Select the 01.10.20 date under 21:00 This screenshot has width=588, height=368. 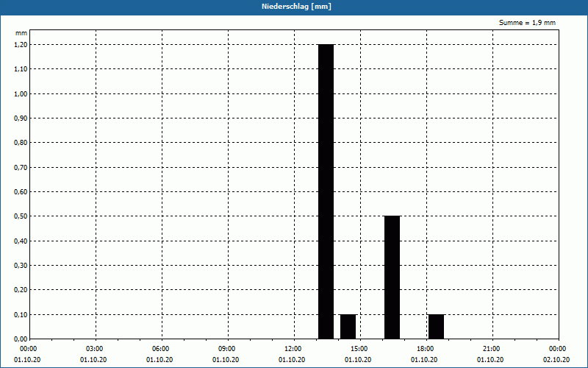490,360
